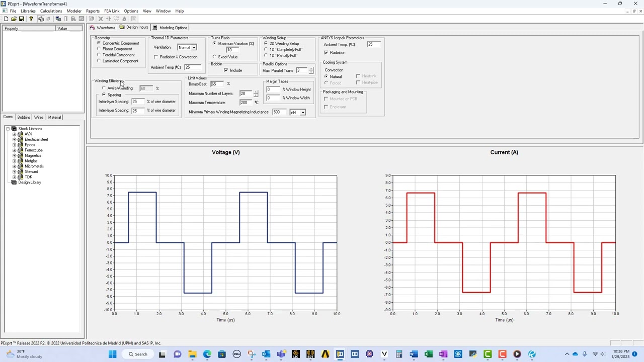Expand the AVX library node
The width and height of the screenshot is (644, 362).
click(x=14, y=134)
